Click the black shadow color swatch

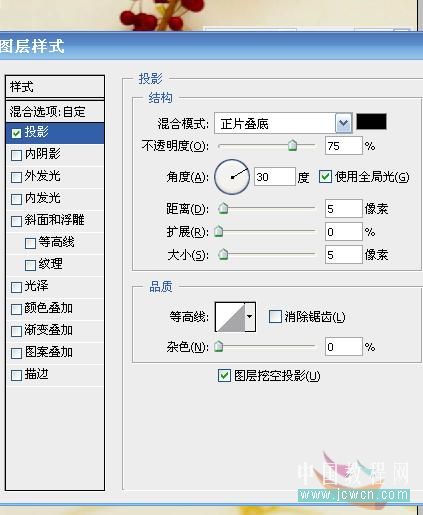pos(372,121)
